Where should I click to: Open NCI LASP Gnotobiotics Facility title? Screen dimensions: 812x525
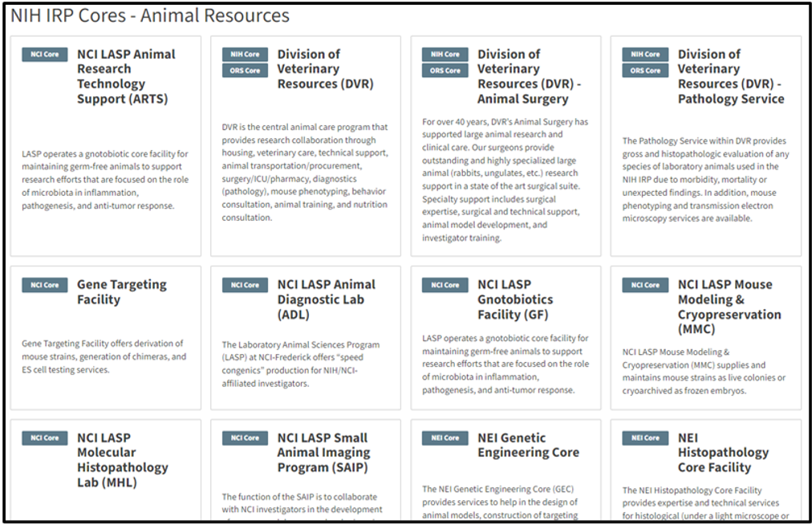pyautogui.click(x=514, y=299)
